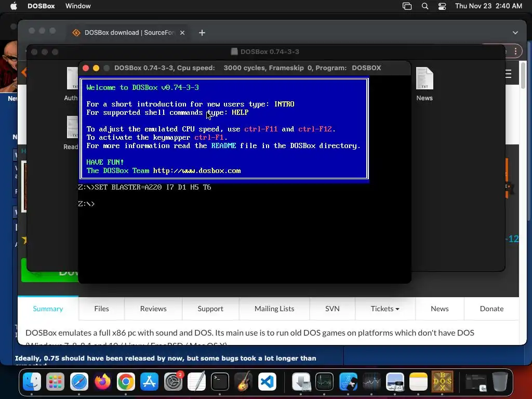This screenshot has width=532, height=399.
Task: Open TextEdit from the Dock
Action: [196, 381]
